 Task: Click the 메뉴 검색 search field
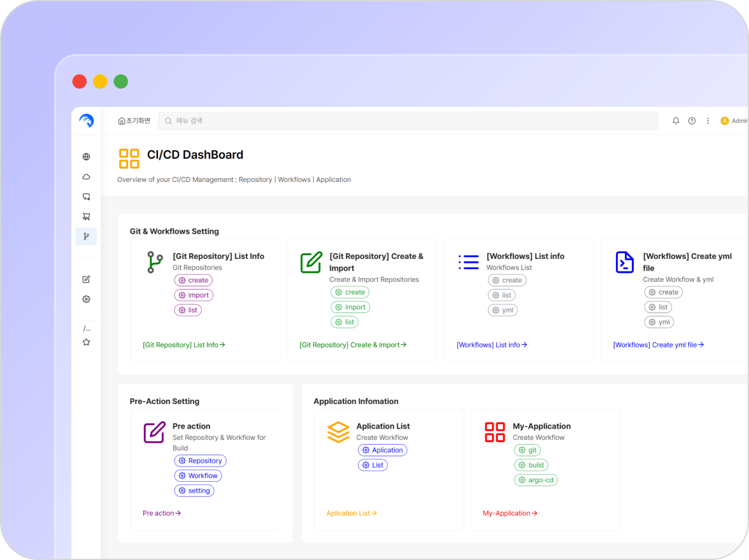click(x=408, y=121)
